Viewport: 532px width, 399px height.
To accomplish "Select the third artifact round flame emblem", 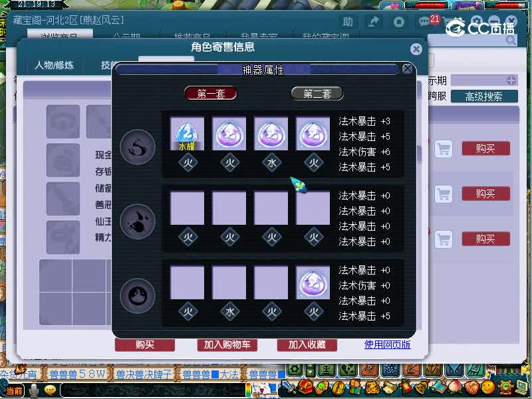I will (x=138, y=296).
